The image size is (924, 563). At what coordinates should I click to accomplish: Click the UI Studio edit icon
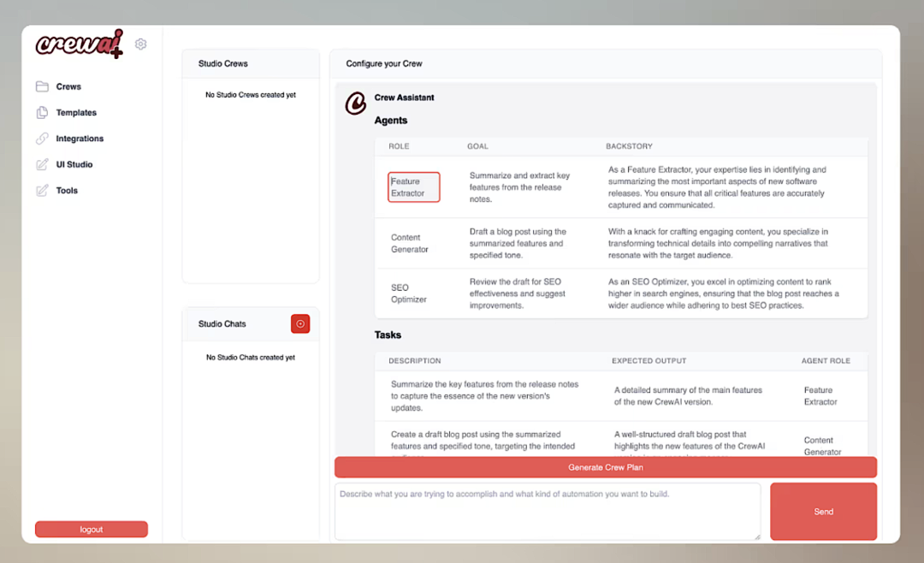tap(42, 164)
